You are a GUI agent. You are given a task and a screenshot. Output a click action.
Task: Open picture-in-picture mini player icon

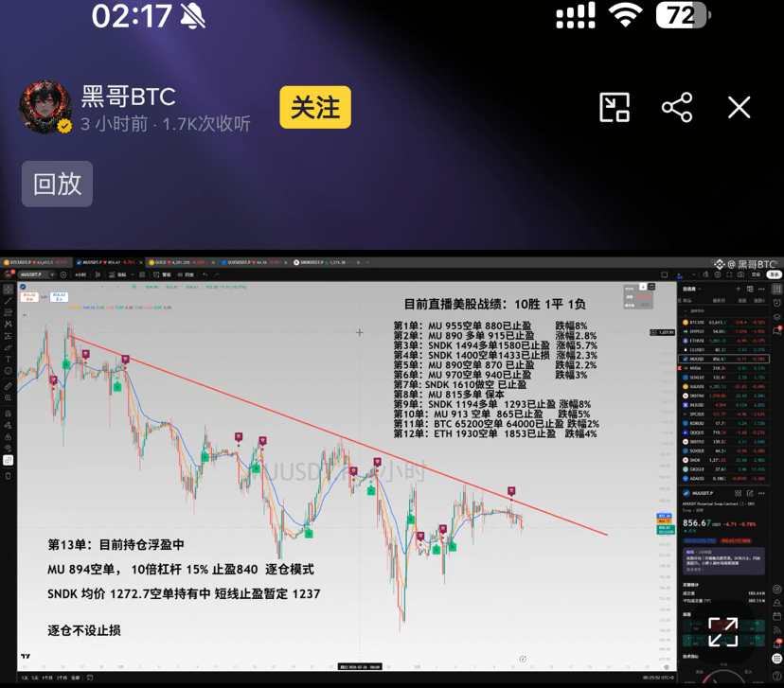(614, 107)
